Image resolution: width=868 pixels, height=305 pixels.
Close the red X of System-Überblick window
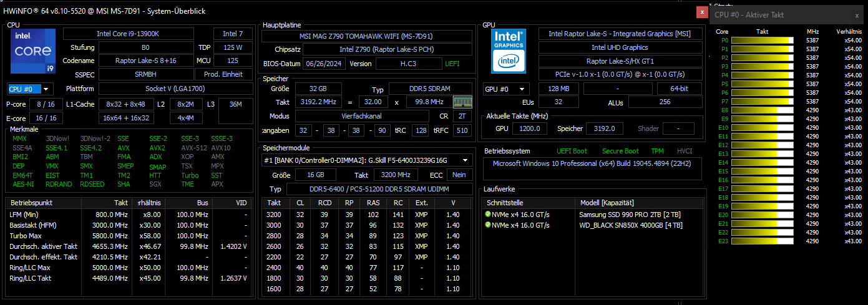point(703,11)
